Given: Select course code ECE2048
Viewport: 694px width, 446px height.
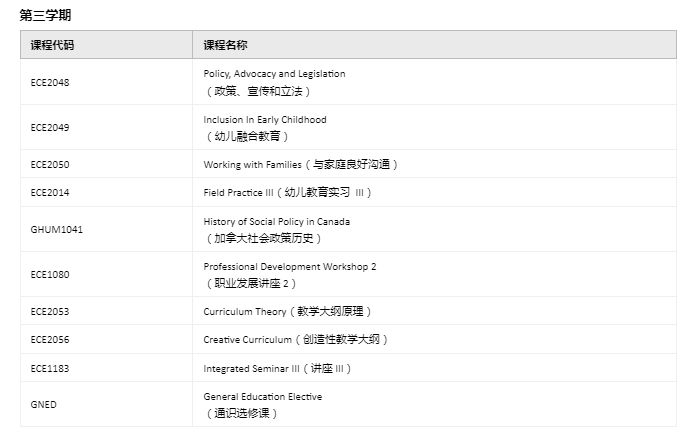Looking at the screenshot, I should tap(50, 82).
